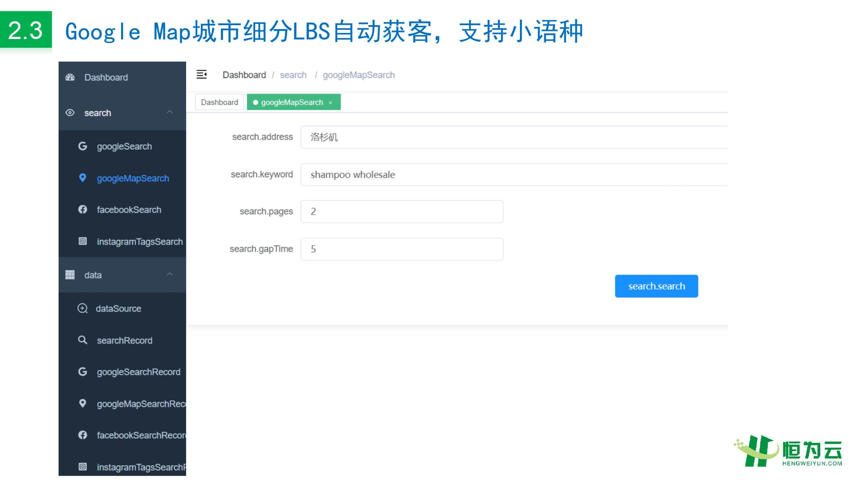868x488 pixels.
Task: Open searchRecord under data menu
Action: (122, 341)
